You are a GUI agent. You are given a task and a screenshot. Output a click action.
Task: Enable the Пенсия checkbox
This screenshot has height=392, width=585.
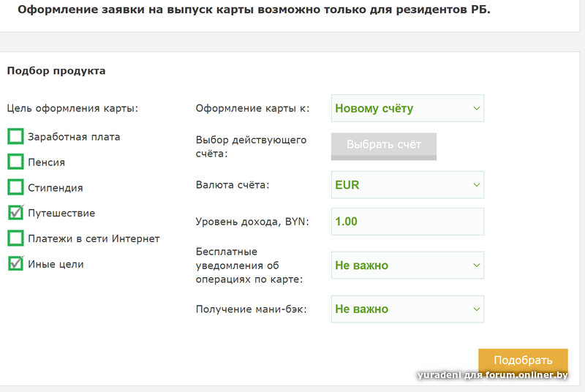[x=15, y=162]
